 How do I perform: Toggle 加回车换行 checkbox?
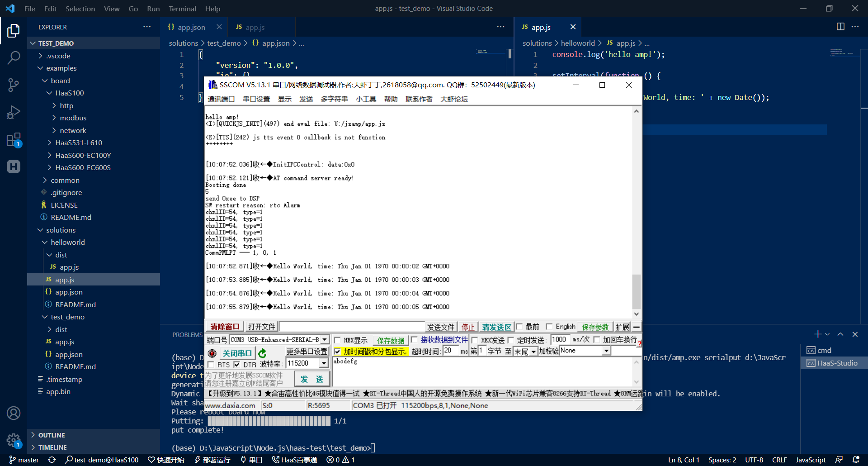click(x=596, y=340)
